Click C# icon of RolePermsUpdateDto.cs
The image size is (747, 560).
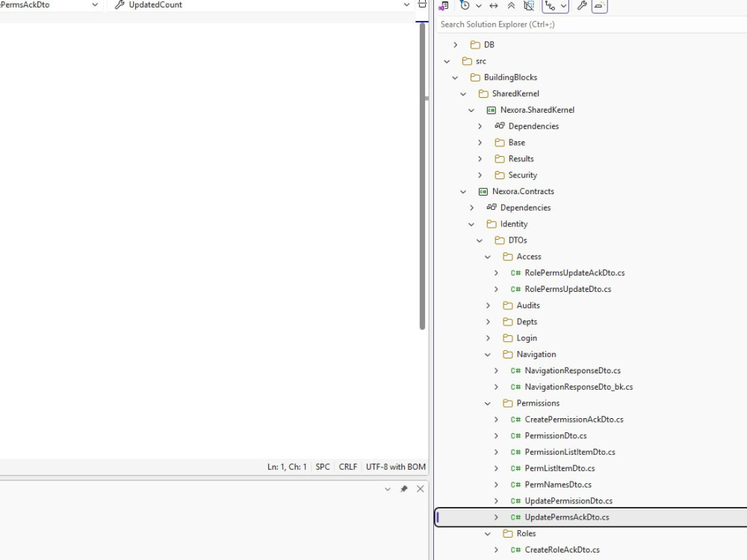[515, 289]
